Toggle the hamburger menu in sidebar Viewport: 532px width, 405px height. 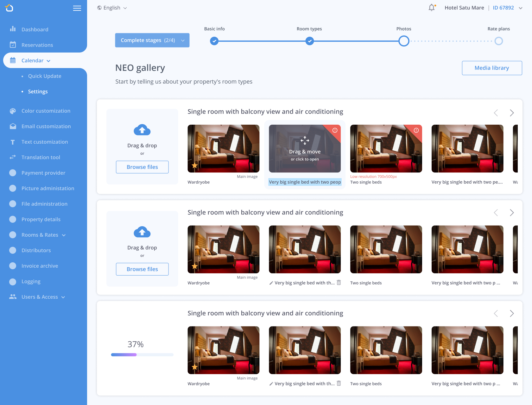pyautogui.click(x=77, y=8)
